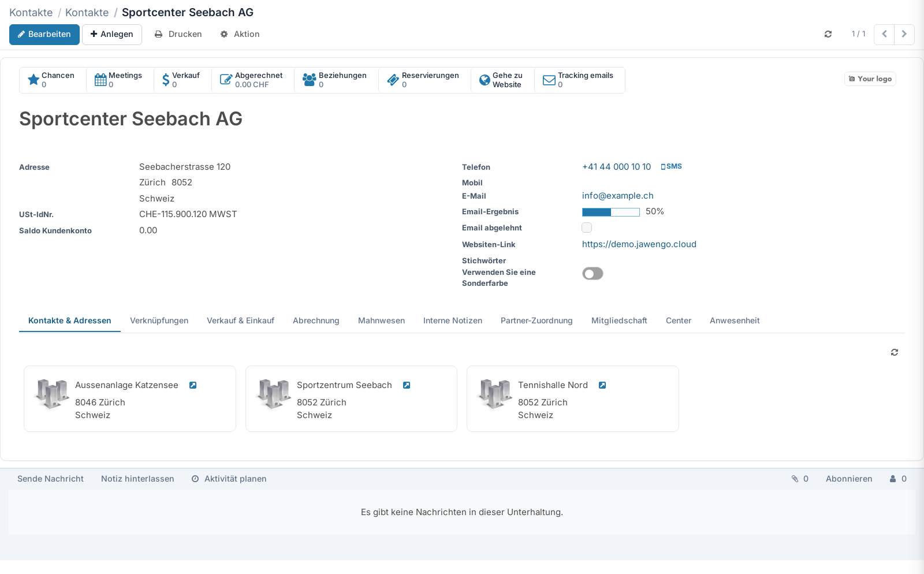The width and height of the screenshot is (924, 574).
Task: Open external link for Sportzentrum Seebach
Action: [x=407, y=385]
